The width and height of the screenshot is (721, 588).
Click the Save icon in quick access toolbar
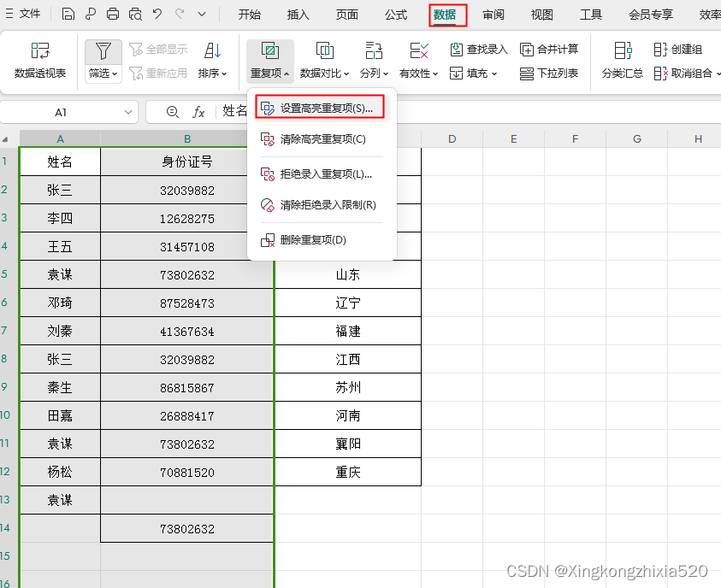pos(68,15)
